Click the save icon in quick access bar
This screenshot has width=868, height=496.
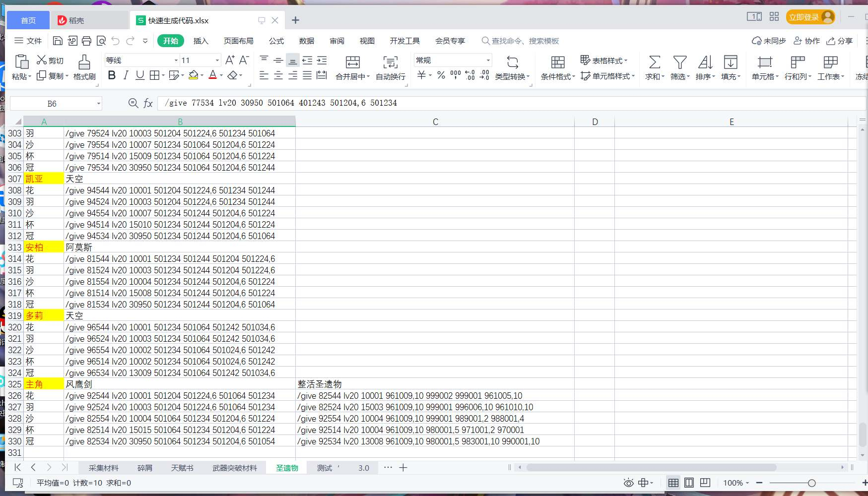click(x=58, y=41)
